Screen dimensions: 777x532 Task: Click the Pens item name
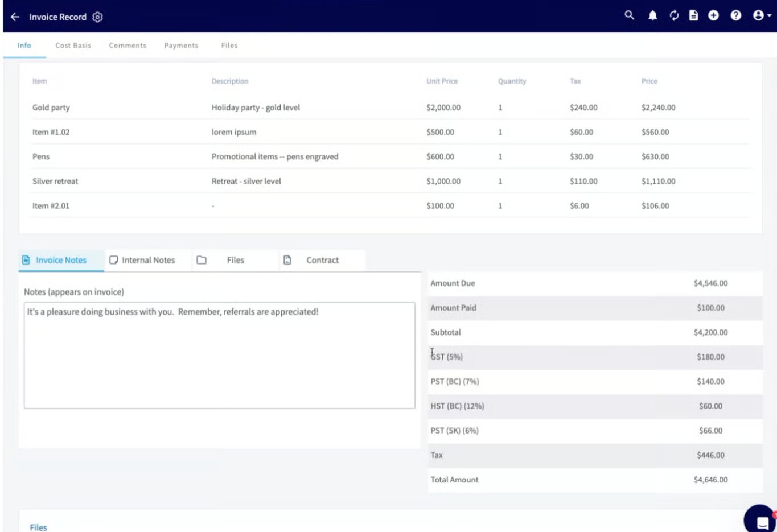coord(41,156)
